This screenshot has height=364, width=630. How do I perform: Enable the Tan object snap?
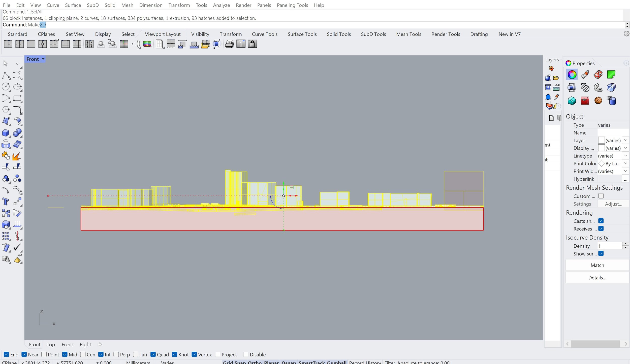pyautogui.click(x=136, y=354)
